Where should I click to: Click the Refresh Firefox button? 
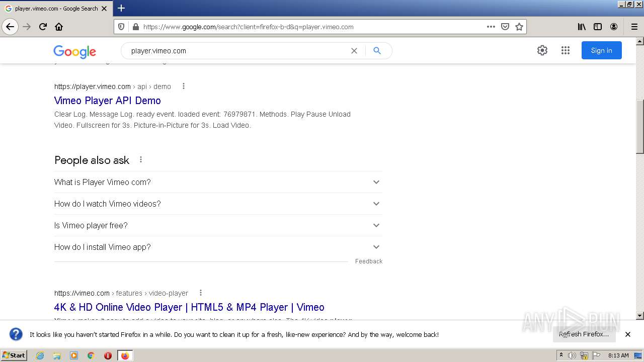584,334
